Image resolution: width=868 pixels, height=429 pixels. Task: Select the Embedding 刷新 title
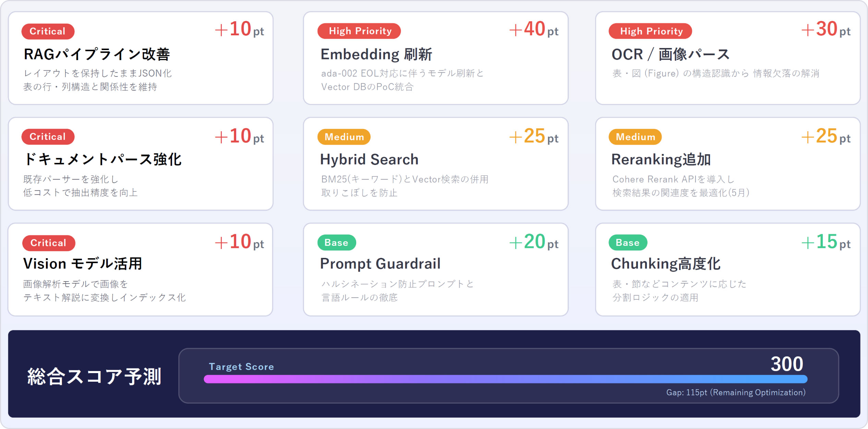pos(376,54)
